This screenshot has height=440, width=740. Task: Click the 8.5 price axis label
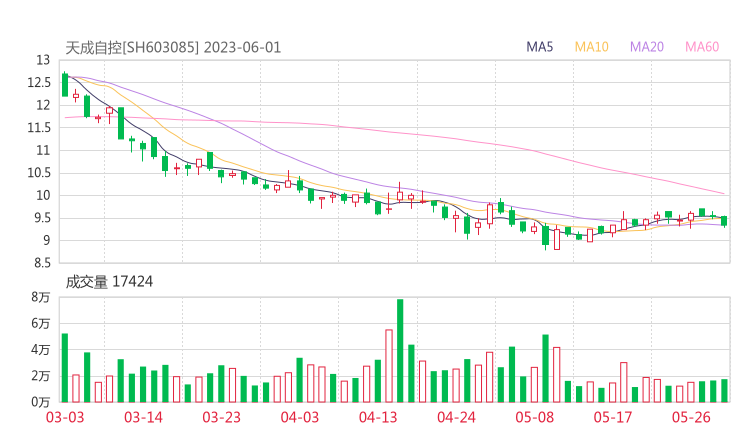click(x=41, y=263)
